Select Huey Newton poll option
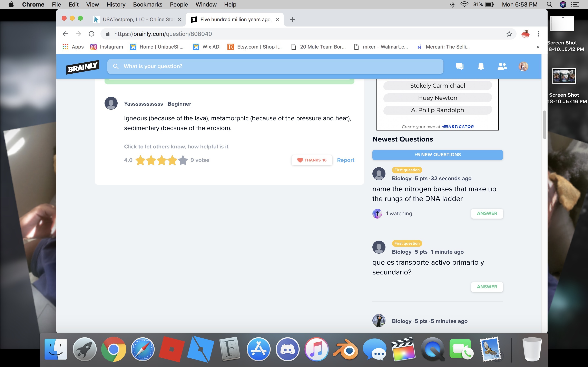Screen dimensions: 588x367 (437, 98)
